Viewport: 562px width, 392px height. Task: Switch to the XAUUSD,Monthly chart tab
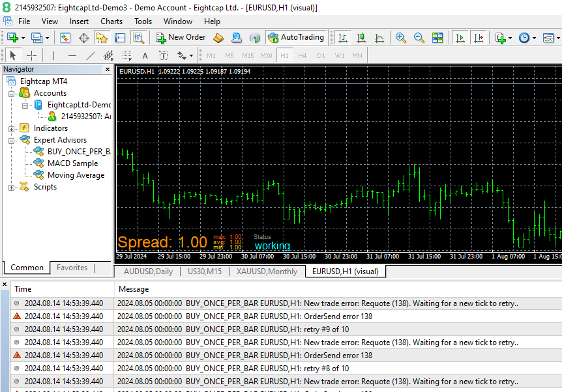coord(267,272)
